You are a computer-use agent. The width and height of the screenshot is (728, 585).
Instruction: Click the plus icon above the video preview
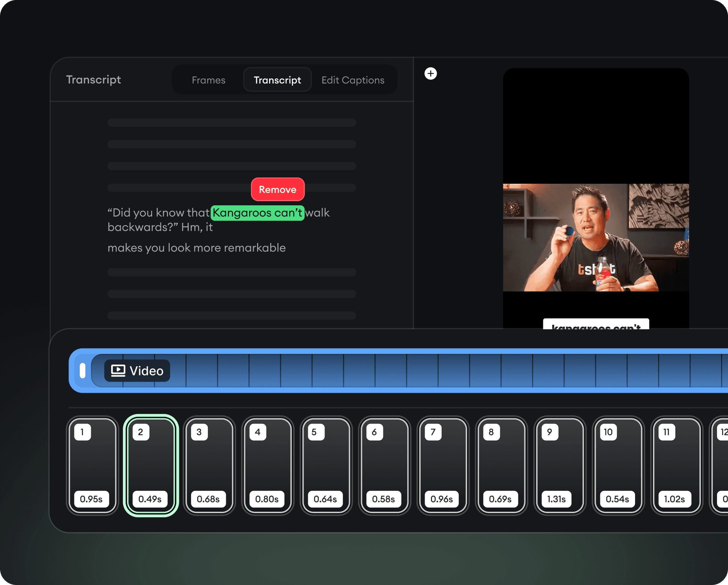coord(431,74)
